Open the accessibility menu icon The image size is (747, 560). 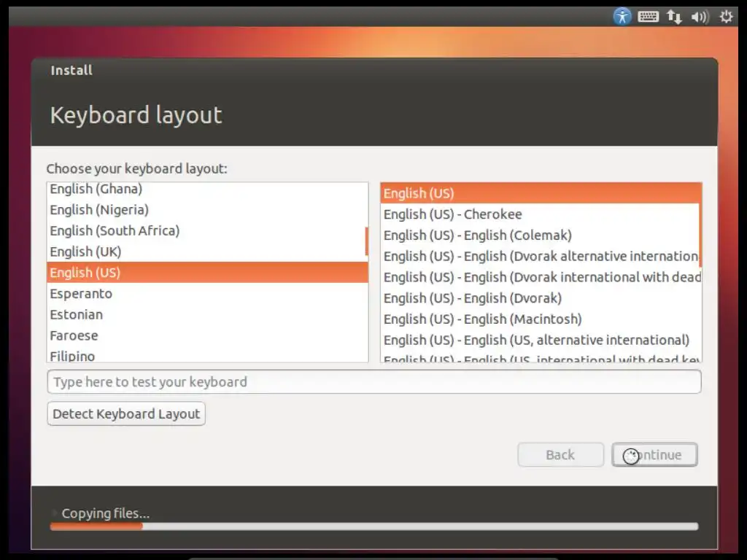pyautogui.click(x=622, y=17)
